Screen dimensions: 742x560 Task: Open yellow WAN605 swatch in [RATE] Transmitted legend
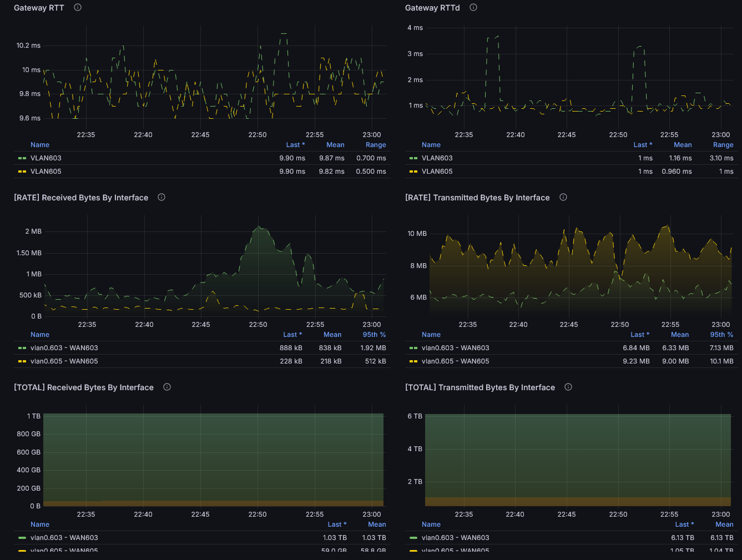click(413, 361)
